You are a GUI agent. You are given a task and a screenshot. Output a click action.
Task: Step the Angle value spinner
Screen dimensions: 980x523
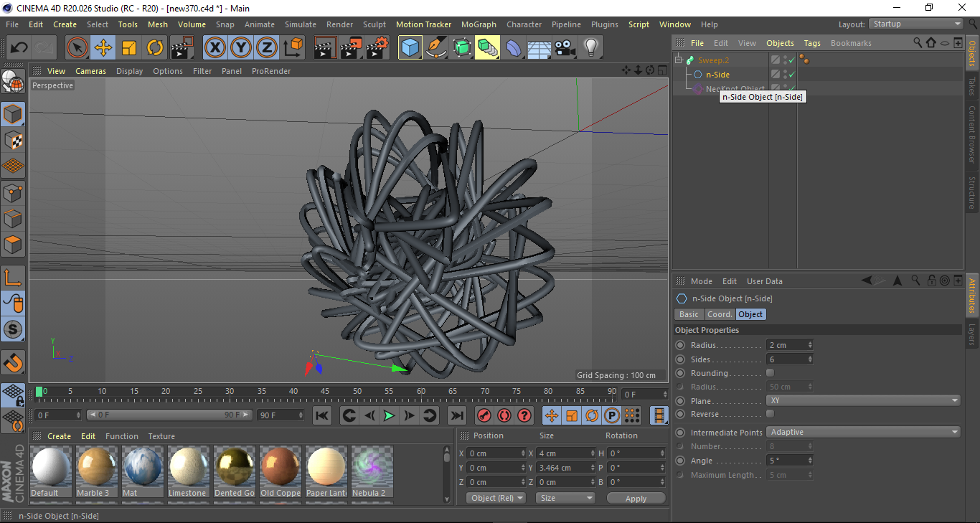coord(810,461)
